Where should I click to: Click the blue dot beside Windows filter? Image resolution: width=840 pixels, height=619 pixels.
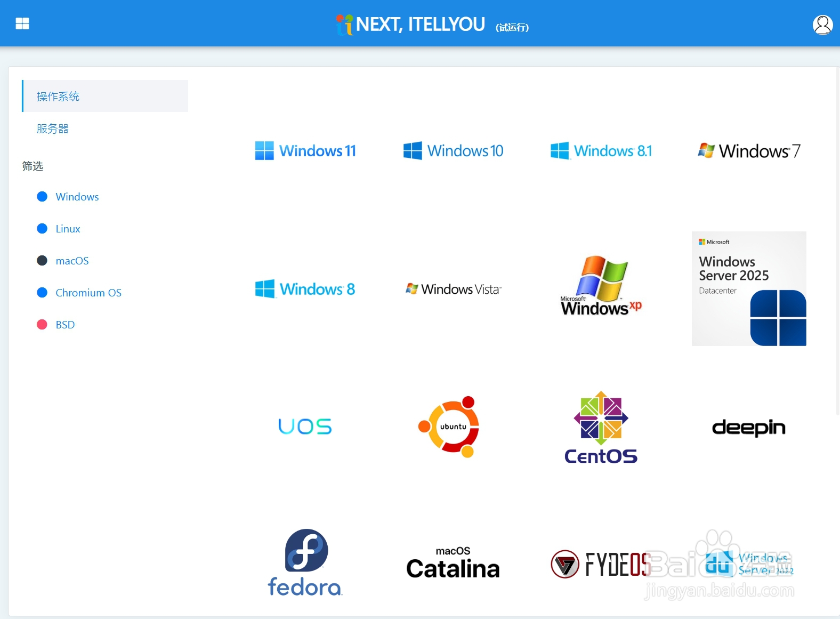pos(42,197)
